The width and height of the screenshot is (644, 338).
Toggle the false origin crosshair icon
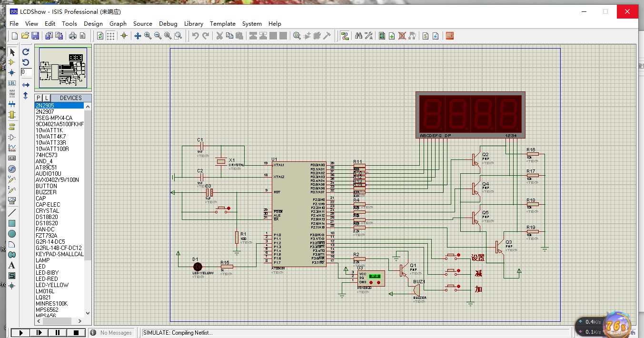(124, 36)
